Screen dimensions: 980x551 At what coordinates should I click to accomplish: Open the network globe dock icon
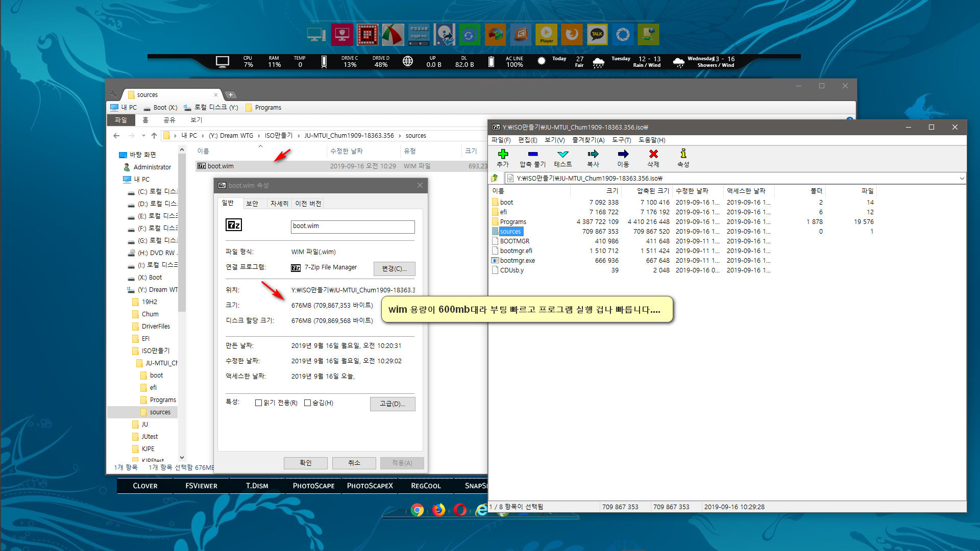pyautogui.click(x=648, y=35)
